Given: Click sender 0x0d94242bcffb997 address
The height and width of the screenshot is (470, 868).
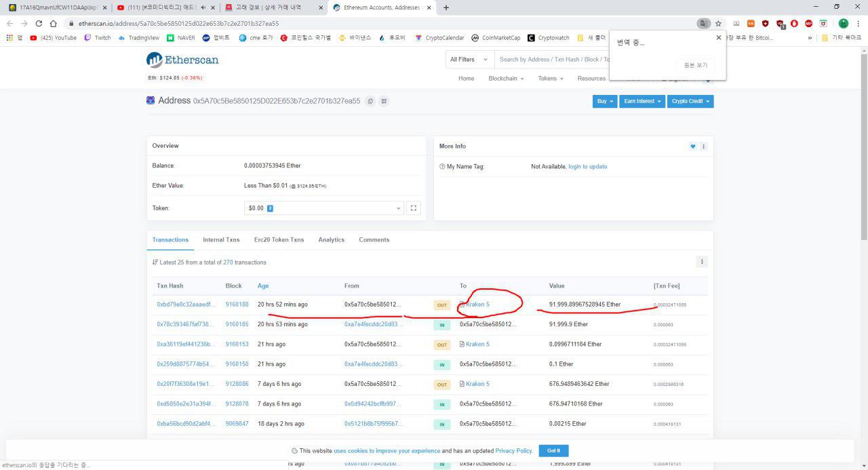Looking at the screenshot, I should 373,404.
